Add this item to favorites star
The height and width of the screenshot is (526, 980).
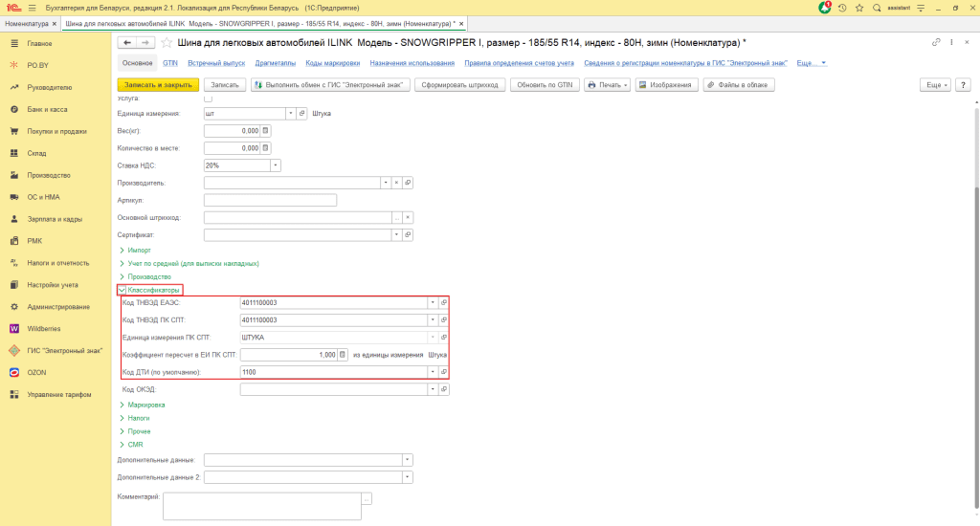(167, 42)
